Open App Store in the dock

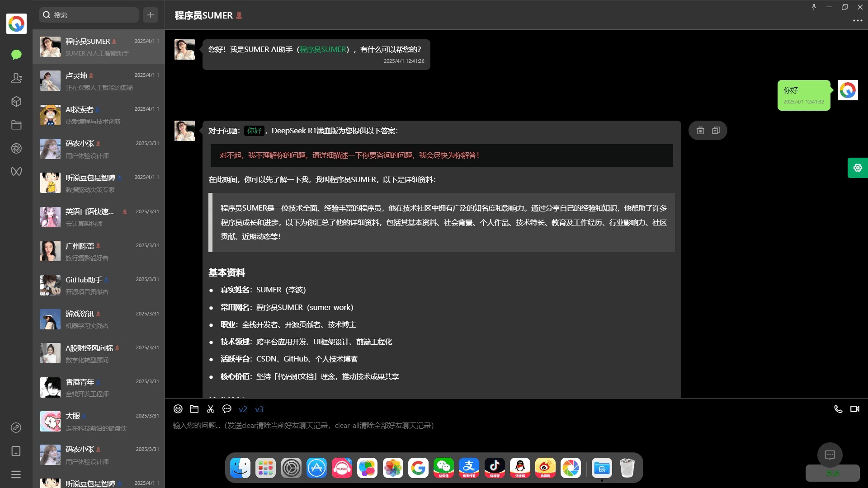click(316, 468)
